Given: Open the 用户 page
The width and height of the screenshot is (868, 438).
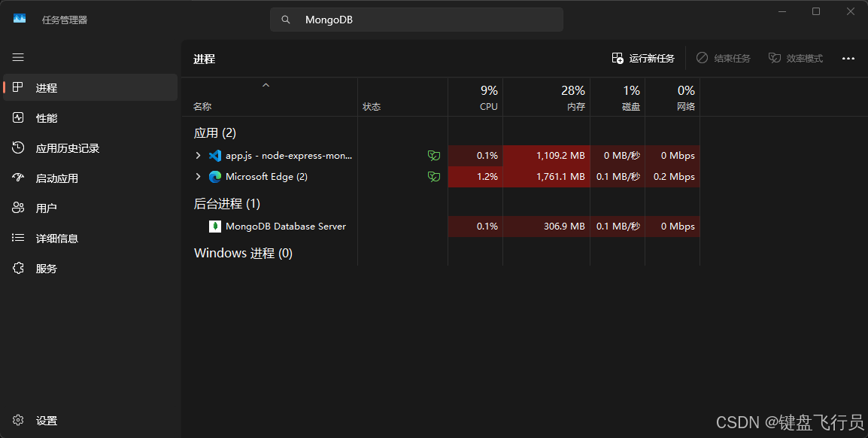Looking at the screenshot, I should coord(90,208).
